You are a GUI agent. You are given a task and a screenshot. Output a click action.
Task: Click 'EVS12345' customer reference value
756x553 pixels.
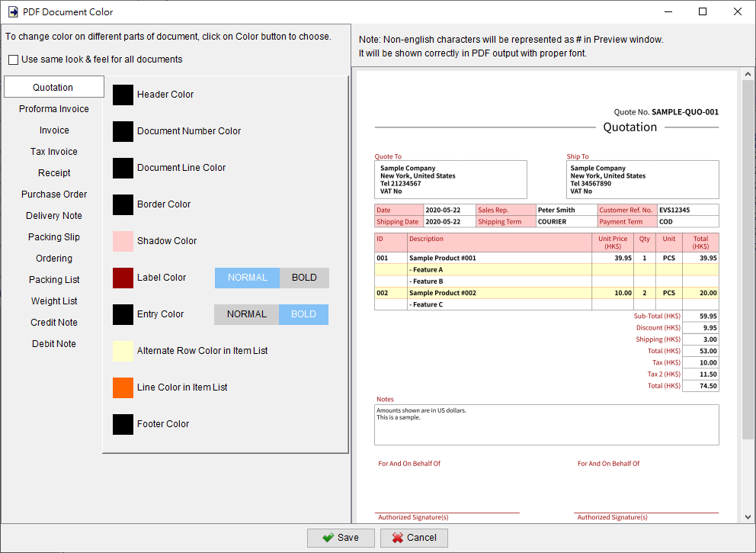click(x=674, y=210)
